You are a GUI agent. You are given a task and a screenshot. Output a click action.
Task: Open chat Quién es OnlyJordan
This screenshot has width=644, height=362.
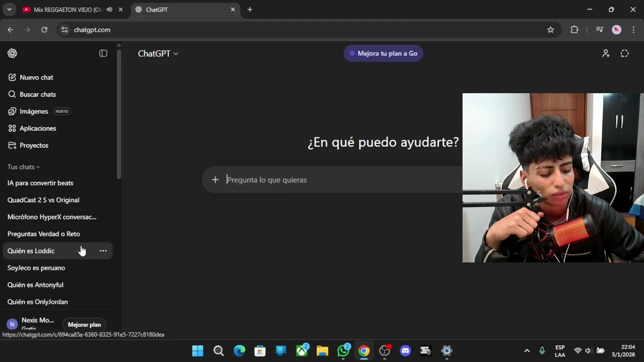click(58, 302)
